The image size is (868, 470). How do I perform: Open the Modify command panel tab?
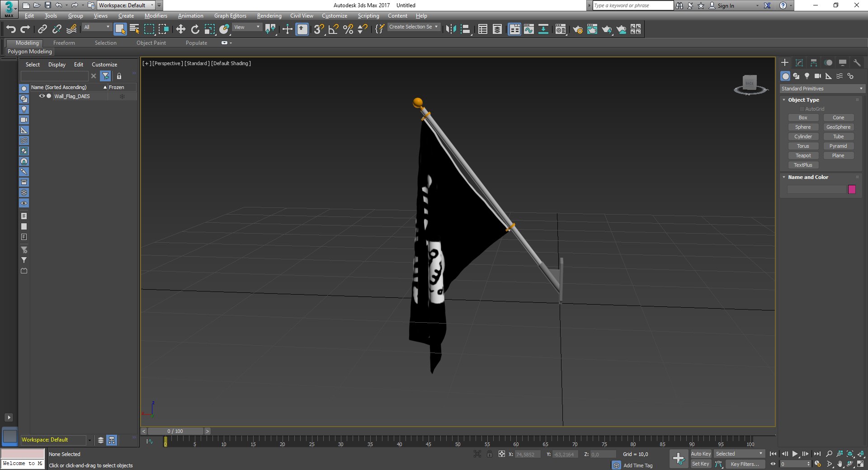click(x=799, y=63)
